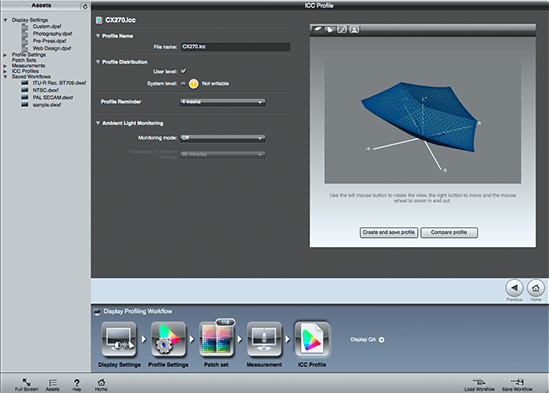This screenshot has height=393, width=549.
Task: Open PAL SECAM.dwxf saved workflow
Action: tap(53, 97)
